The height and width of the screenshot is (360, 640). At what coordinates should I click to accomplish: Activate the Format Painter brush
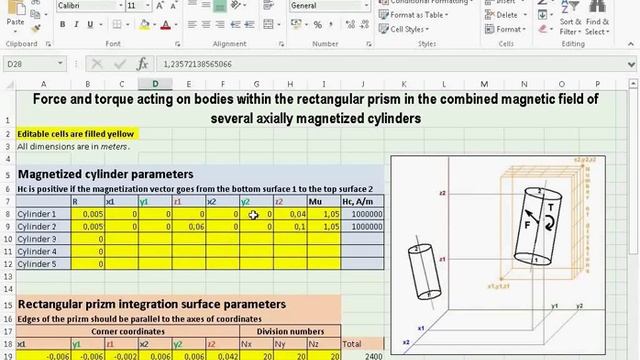36,28
